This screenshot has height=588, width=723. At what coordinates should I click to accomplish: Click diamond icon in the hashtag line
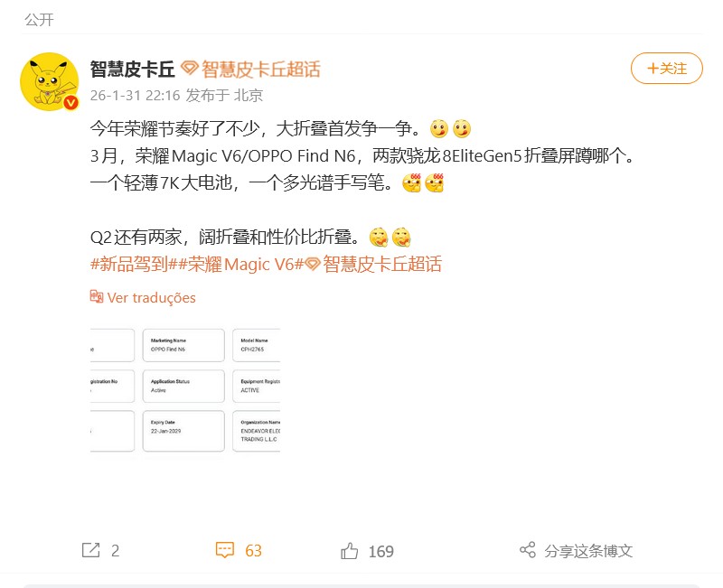[313, 264]
